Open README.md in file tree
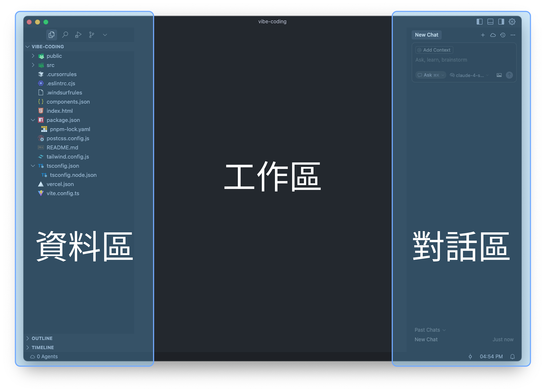This screenshot has height=392, width=545. point(62,147)
